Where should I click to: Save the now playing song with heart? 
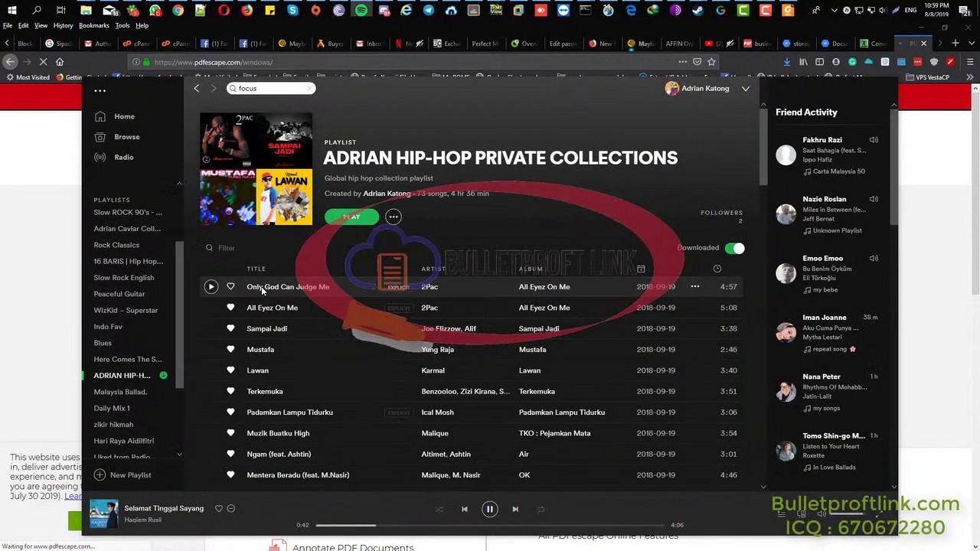[218, 509]
